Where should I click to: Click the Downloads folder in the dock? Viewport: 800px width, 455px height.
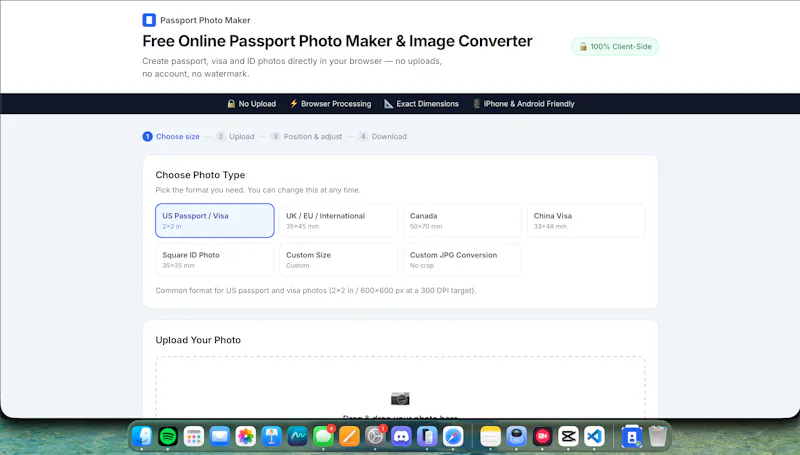[x=632, y=437]
